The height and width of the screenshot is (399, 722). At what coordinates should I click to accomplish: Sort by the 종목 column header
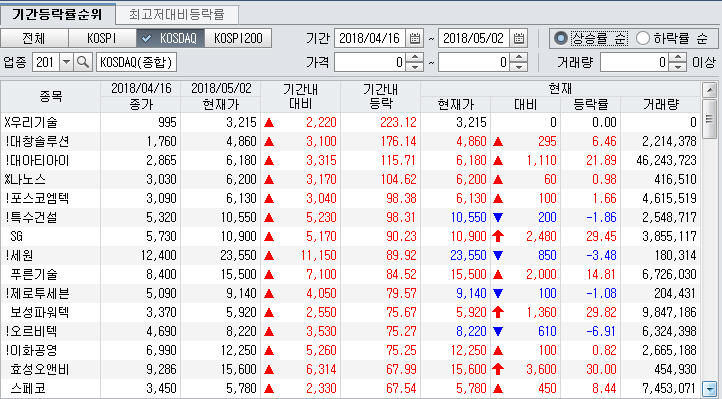[51, 97]
